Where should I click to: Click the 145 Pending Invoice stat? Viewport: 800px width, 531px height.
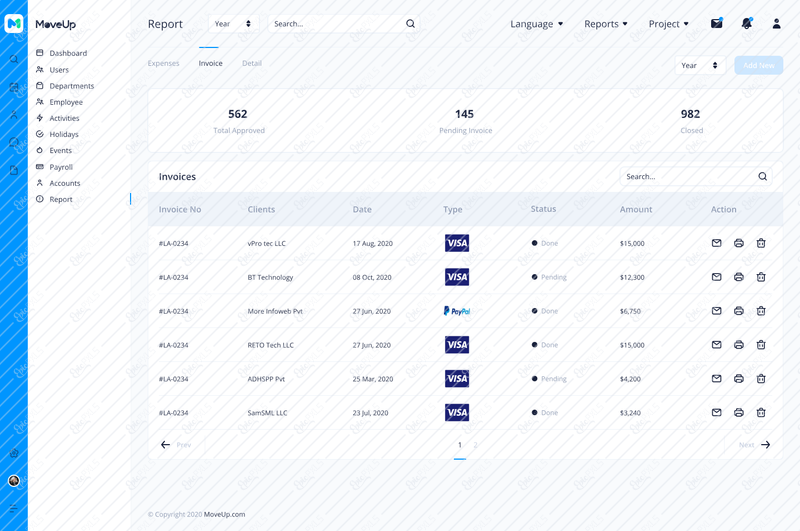(x=465, y=121)
